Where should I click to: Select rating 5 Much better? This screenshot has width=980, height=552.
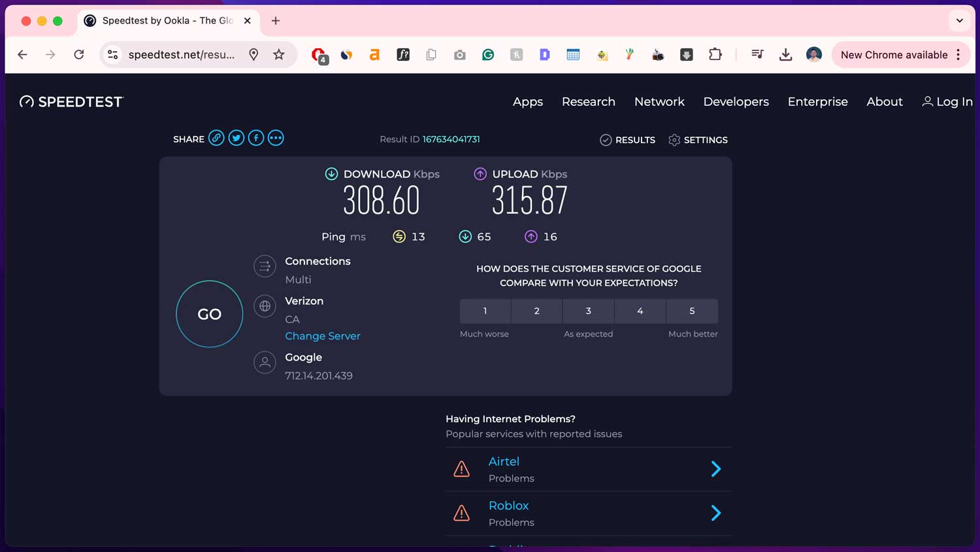pos(692,311)
